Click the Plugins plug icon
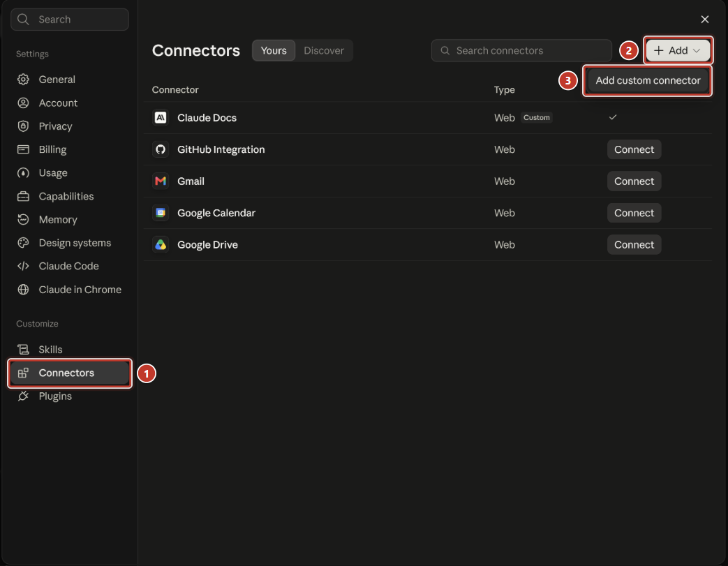 pos(23,396)
